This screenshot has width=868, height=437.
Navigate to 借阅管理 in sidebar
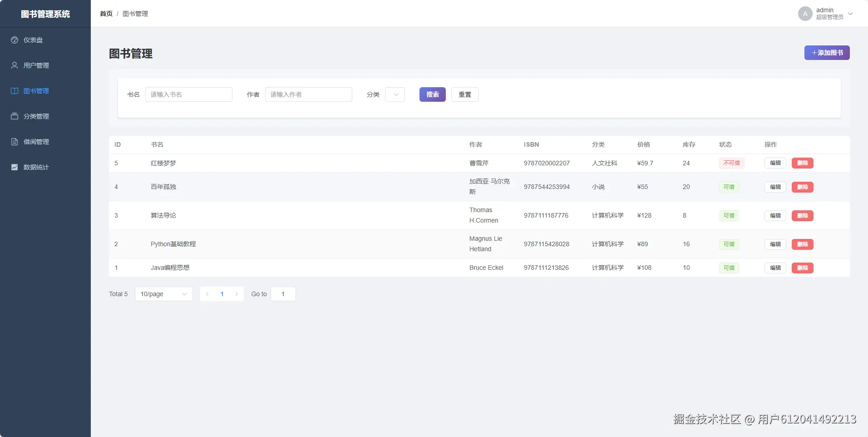[x=45, y=142]
